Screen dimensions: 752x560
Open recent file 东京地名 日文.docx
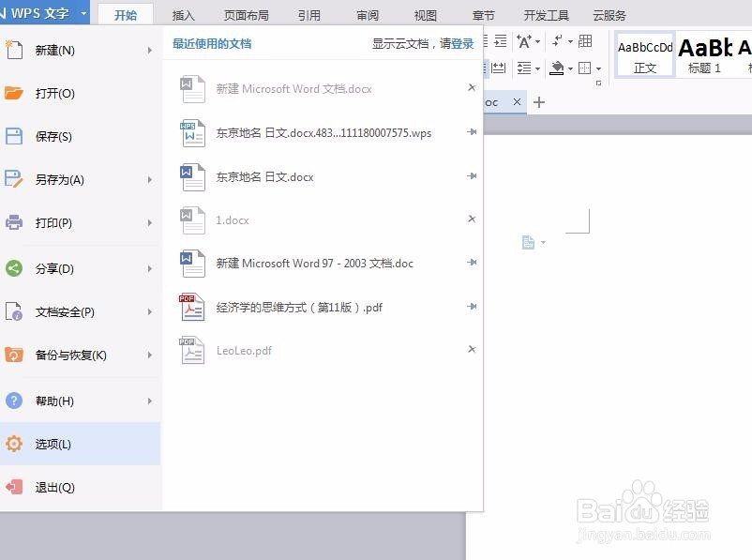[264, 177]
